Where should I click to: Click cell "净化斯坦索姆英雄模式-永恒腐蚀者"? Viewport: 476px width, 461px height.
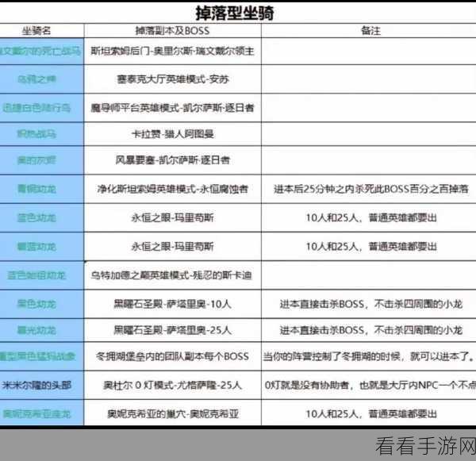click(x=173, y=189)
